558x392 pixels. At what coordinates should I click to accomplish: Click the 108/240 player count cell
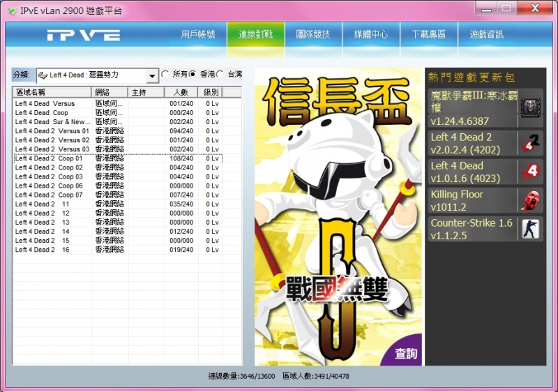181,158
